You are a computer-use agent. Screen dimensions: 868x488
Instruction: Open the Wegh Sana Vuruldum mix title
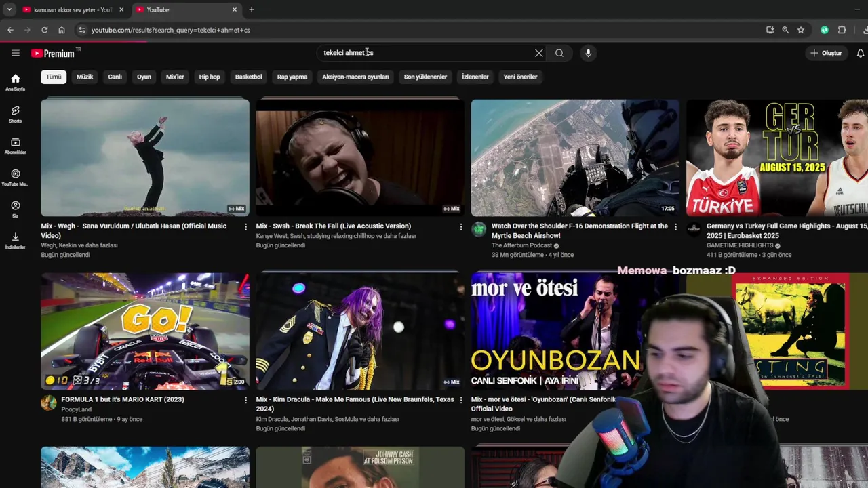coord(134,230)
